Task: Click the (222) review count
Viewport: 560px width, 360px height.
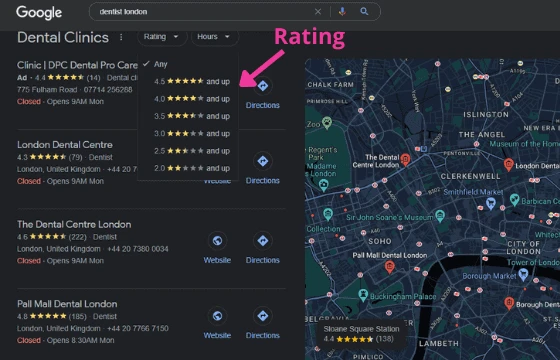Action: tap(77, 237)
